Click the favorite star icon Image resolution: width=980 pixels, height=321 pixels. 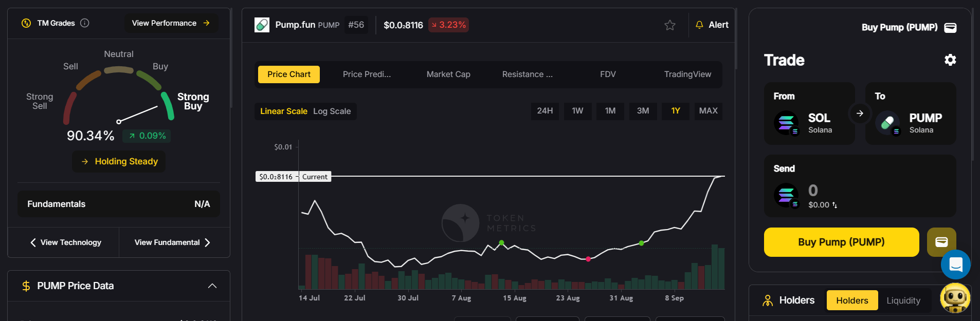click(x=669, y=25)
